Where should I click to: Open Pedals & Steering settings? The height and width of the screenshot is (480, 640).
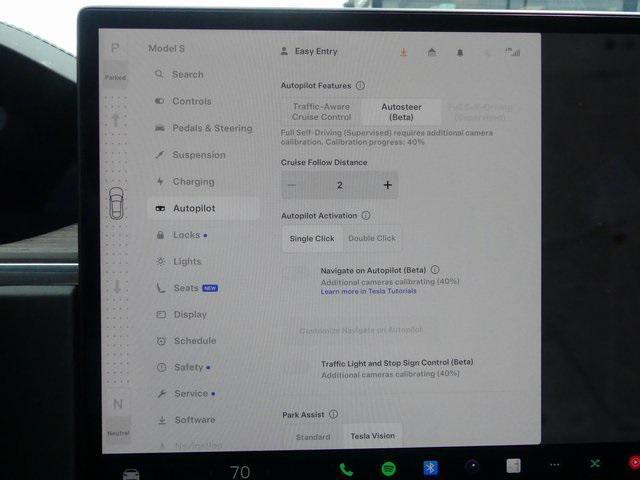203,128
